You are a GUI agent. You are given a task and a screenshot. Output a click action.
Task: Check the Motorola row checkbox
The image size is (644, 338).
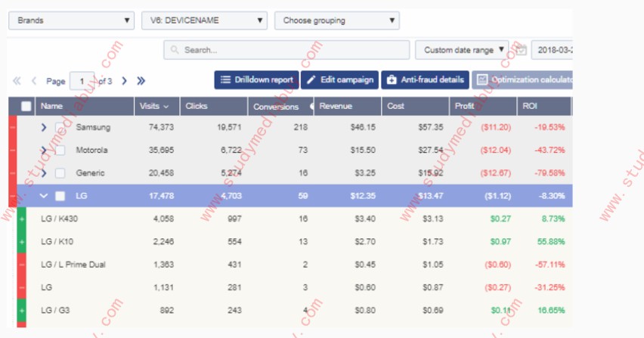point(60,150)
